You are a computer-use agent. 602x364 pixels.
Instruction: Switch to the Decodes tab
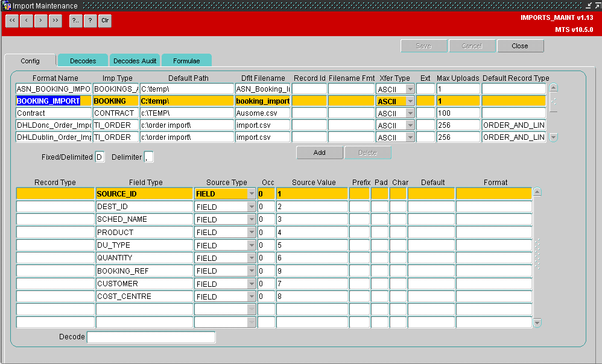pos(83,61)
